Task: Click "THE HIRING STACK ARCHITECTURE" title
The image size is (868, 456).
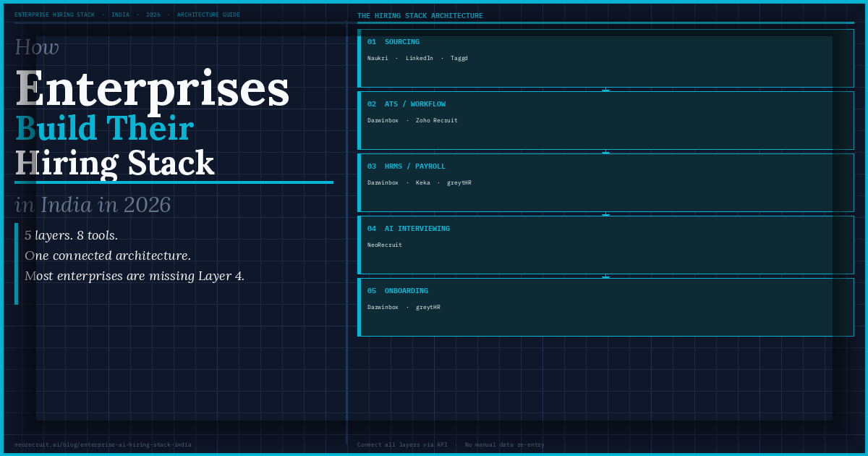Action: [420, 16]
